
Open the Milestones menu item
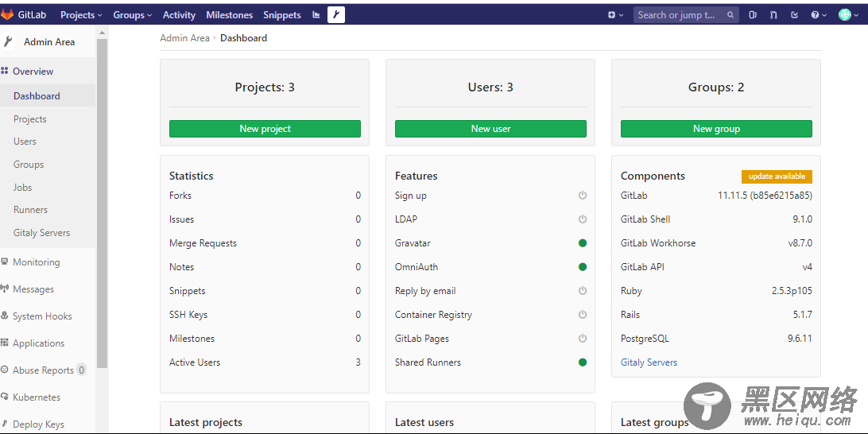[229, 15]
